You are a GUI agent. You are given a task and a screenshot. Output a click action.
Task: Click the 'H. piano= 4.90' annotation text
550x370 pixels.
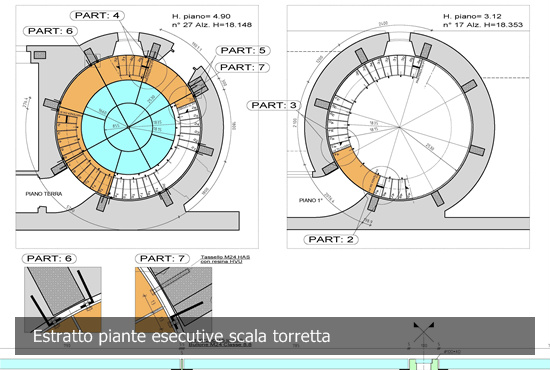[201, 16]
